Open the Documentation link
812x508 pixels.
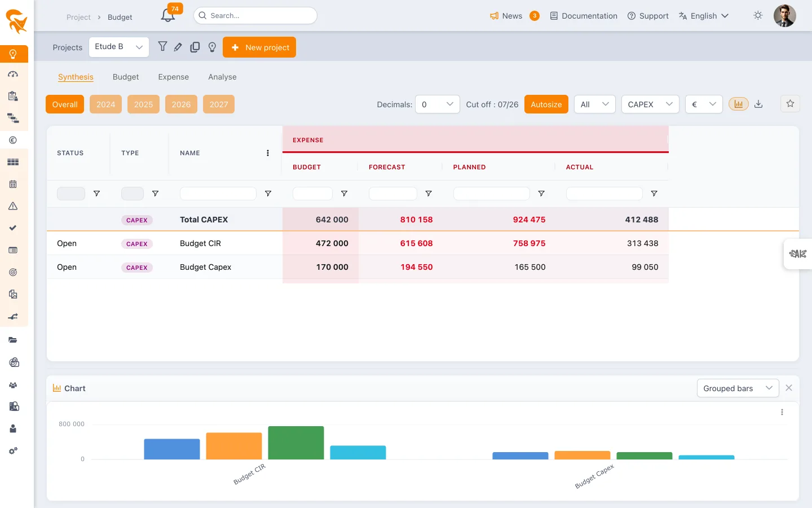(x=584, y=16)
